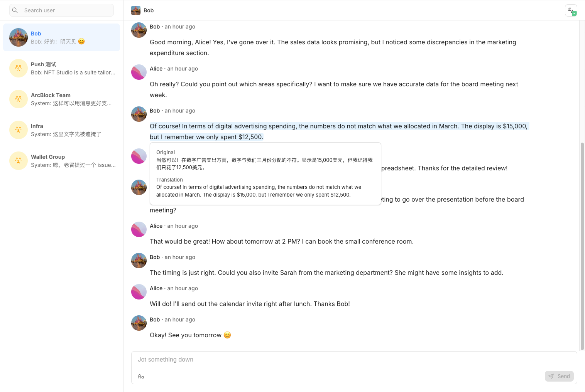Click the Wallet Group avatar icon
585x392 pixels.
[x=19, y=161]
